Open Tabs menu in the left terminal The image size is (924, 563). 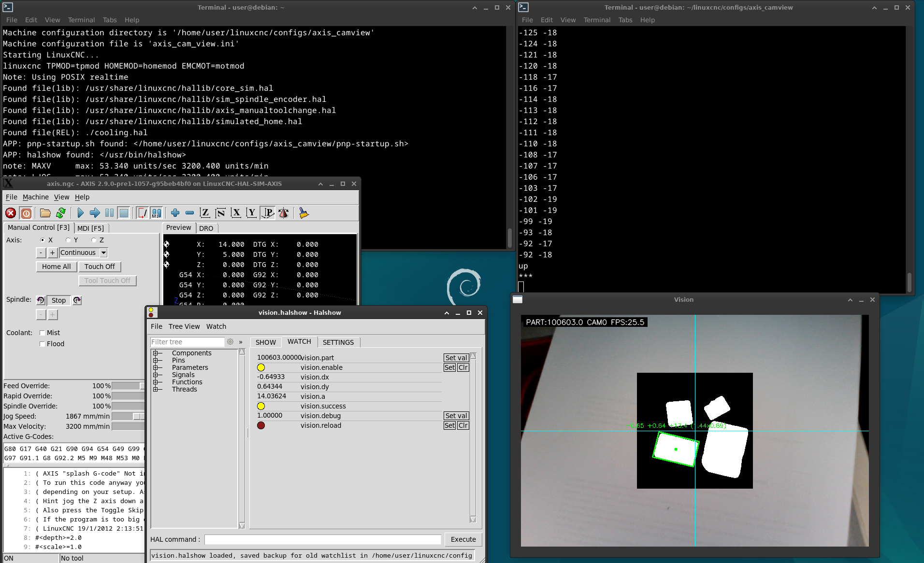110,20
